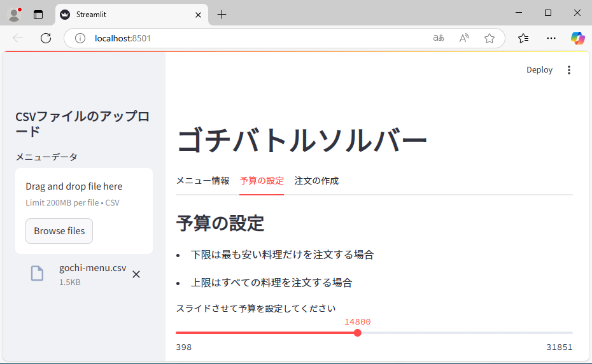Open the browser profile icon
592x364 pixels.
[15, 15]
